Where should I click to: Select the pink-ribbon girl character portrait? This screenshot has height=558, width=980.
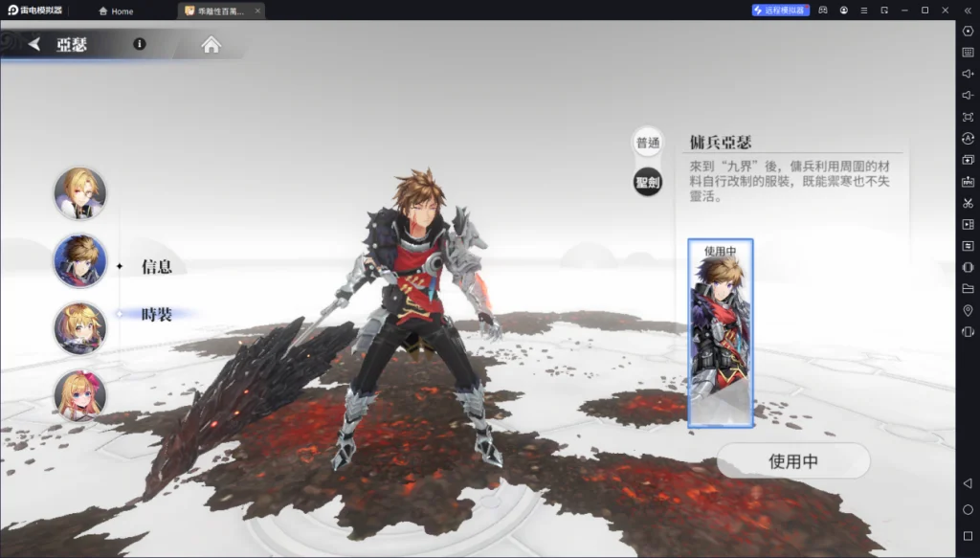click(80, 395)
